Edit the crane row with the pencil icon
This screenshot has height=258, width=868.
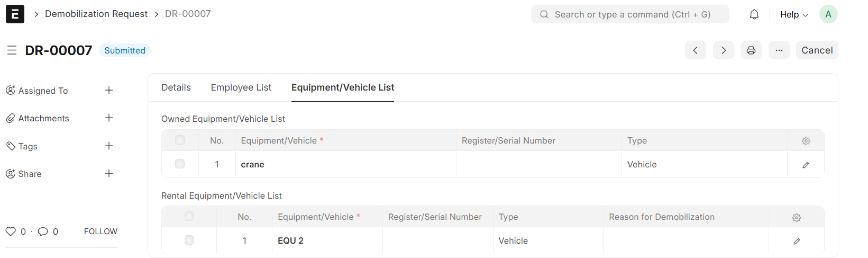(x=806, y=165)
